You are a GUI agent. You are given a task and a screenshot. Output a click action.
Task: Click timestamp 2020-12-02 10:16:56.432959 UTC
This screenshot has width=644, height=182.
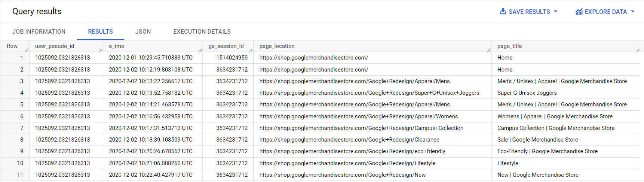(x=151, y=116)
